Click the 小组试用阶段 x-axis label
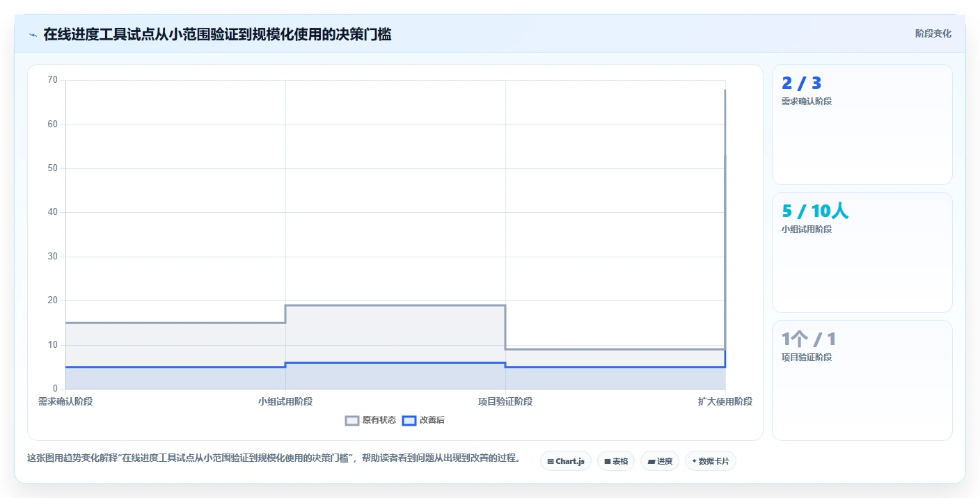980x498 pixels. click(285, 401)
